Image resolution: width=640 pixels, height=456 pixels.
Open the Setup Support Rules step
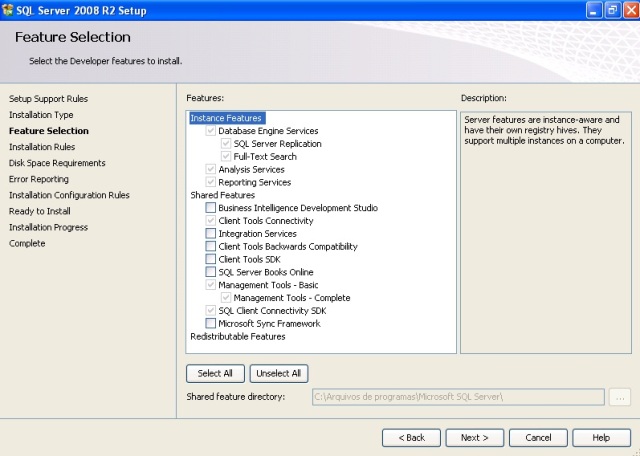click(x=49, y=99)
